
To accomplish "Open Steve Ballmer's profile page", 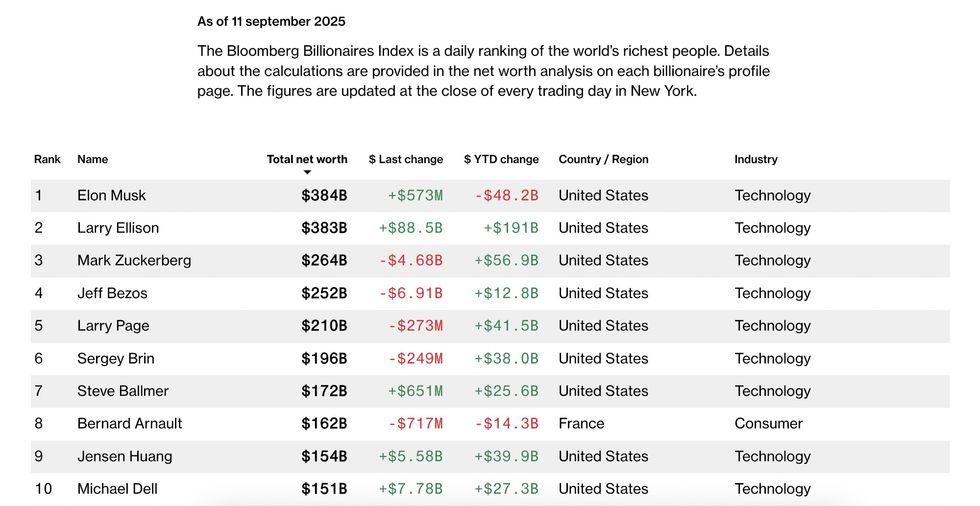I will click(x=123, y=391).
